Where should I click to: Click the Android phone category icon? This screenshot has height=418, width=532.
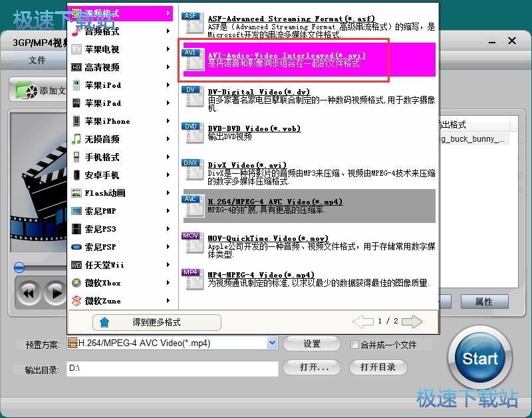coord(76,175)
